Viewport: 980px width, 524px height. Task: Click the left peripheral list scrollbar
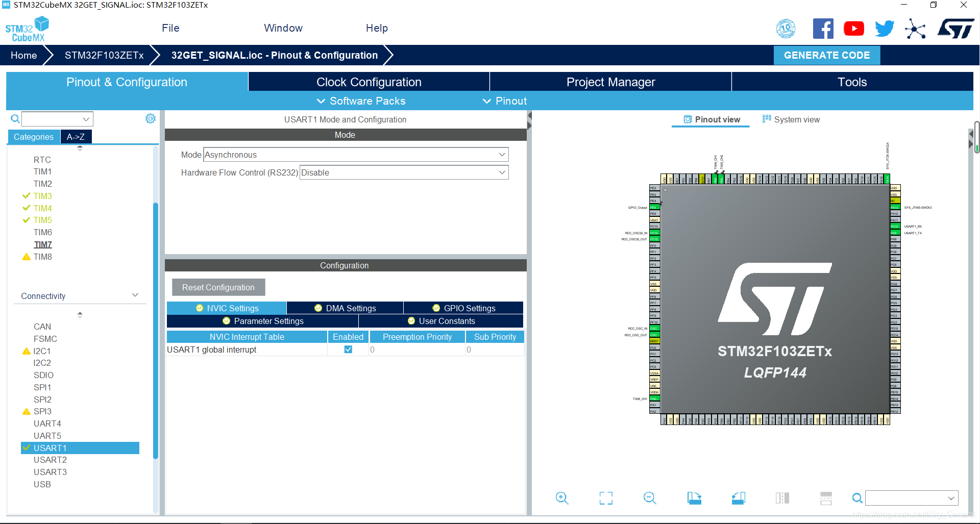[x=155, y=331]
